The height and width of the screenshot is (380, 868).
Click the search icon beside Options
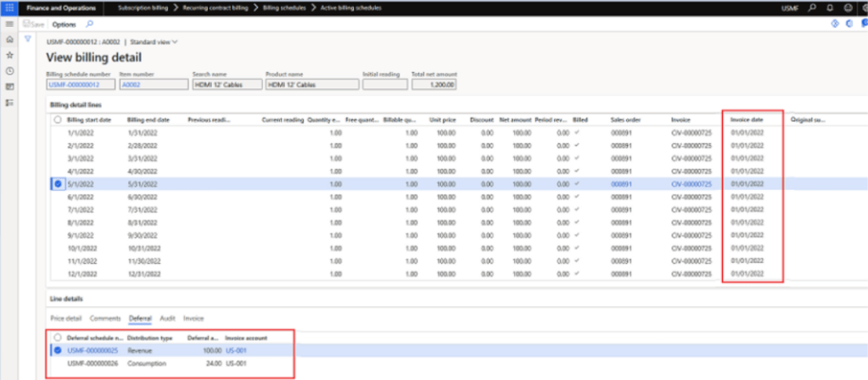[x=90, y=25]
